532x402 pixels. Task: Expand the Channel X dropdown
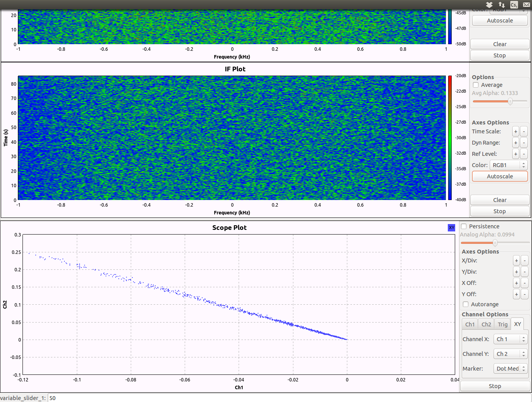pyautogui.click(x=511, y=339)
